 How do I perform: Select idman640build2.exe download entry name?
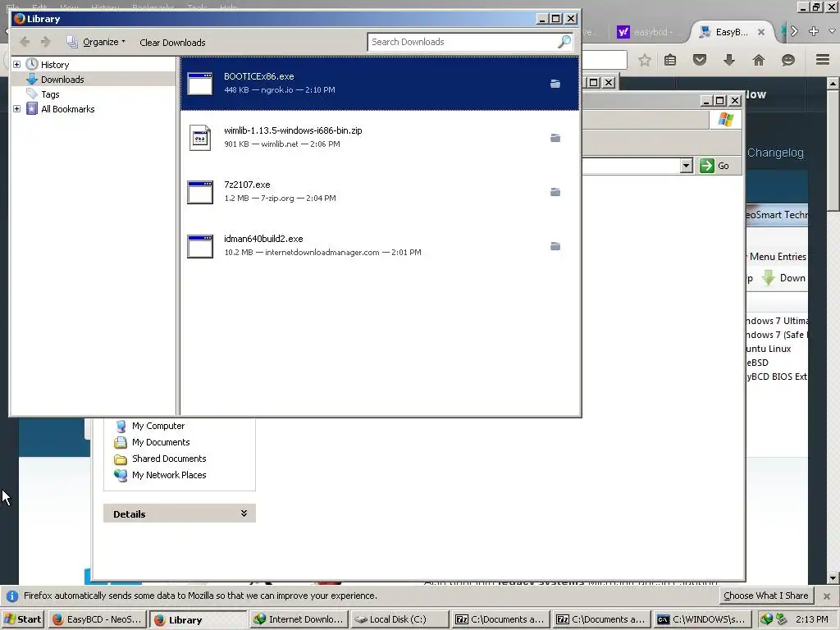(263, 239)
